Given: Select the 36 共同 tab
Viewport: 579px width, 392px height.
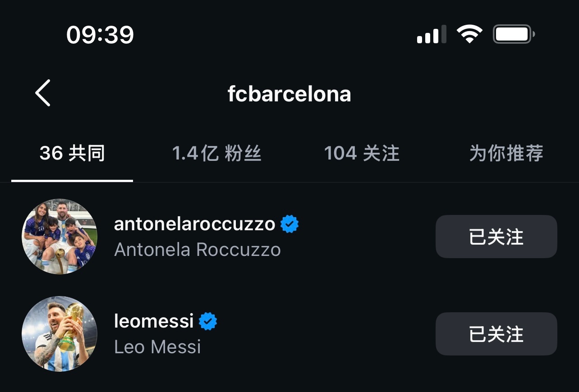Looking at the screenshot, I should coord(72,154).
